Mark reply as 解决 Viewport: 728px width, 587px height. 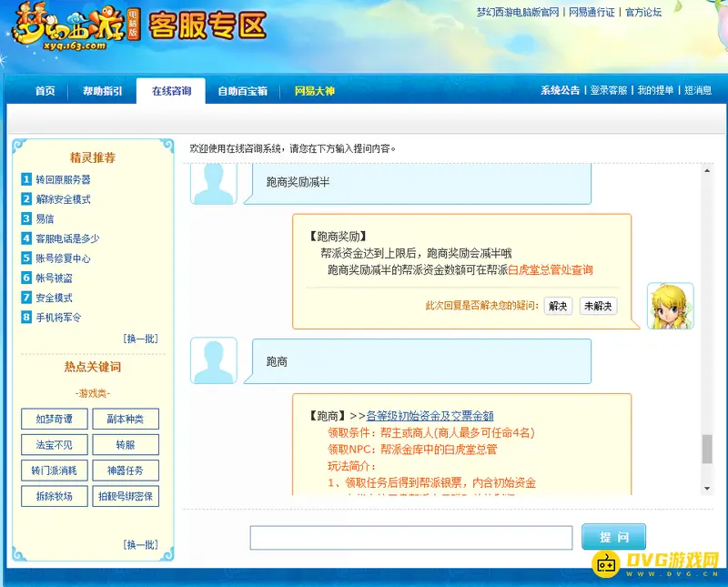(x=558, y=306)
